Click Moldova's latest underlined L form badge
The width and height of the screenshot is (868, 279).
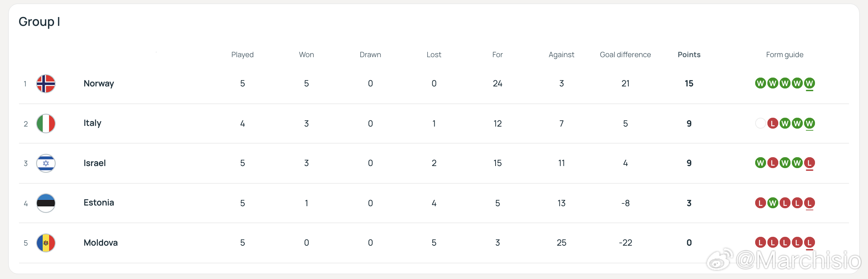810,243
